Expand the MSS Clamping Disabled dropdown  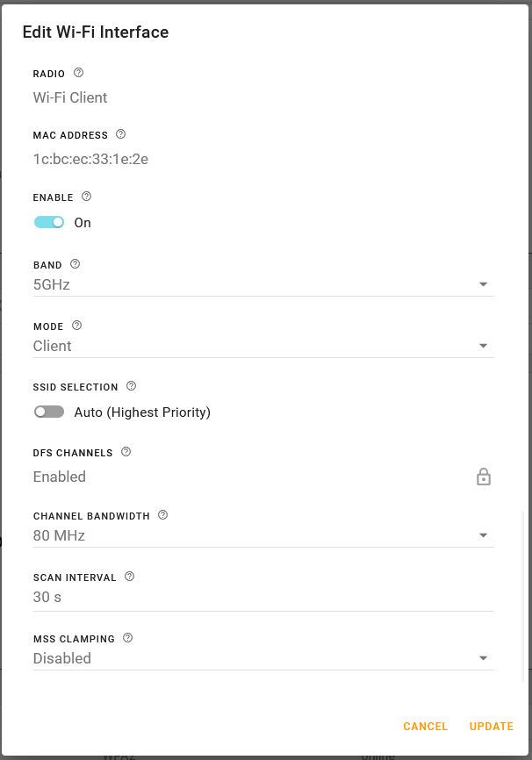(x=262, y=658)
